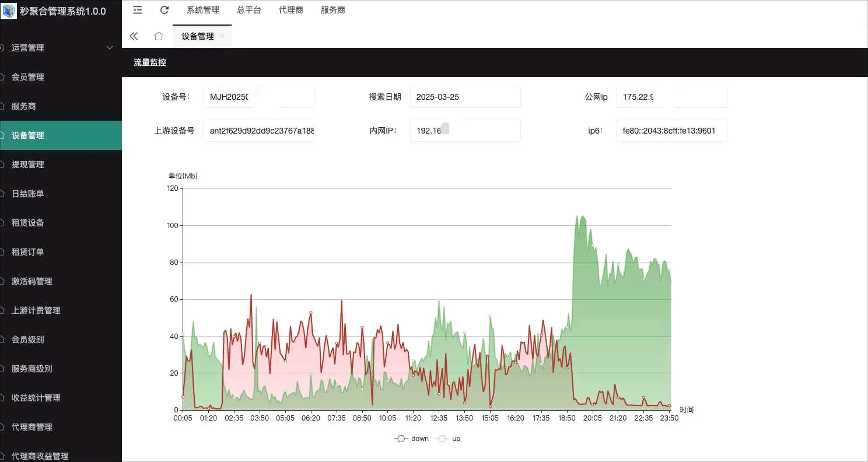This screenshot has height=462, width=868.
Task: Click the hamburger menu-collapse icon in top toolbar
Action: [137, 9]
